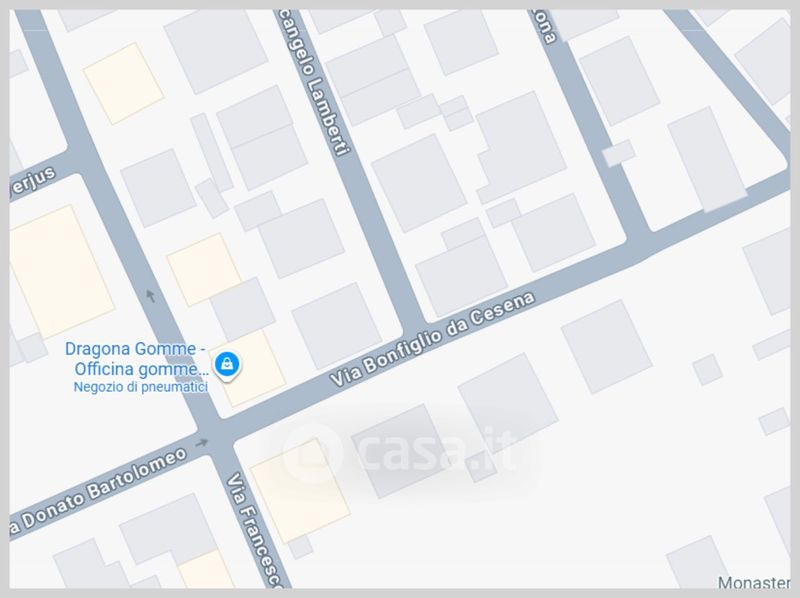Click the partial 'ona' street label at the top
The image size is (800, 598).
pos(544,27)
